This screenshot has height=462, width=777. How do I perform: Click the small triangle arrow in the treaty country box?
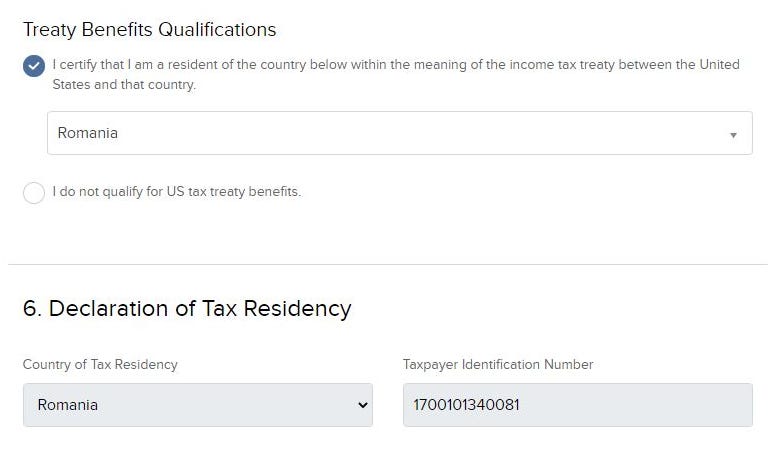[733, 135]
